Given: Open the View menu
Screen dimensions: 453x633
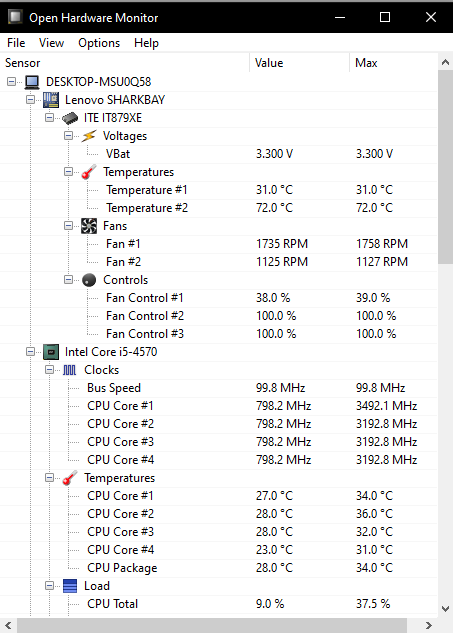Looking at the screenshot, I should (x=51, y=43).
